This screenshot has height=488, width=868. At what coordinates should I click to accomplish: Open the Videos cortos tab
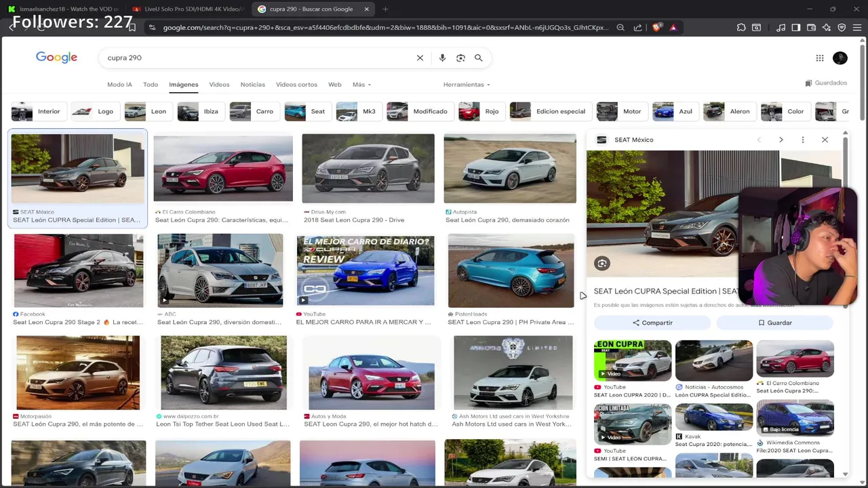point(296,85)
